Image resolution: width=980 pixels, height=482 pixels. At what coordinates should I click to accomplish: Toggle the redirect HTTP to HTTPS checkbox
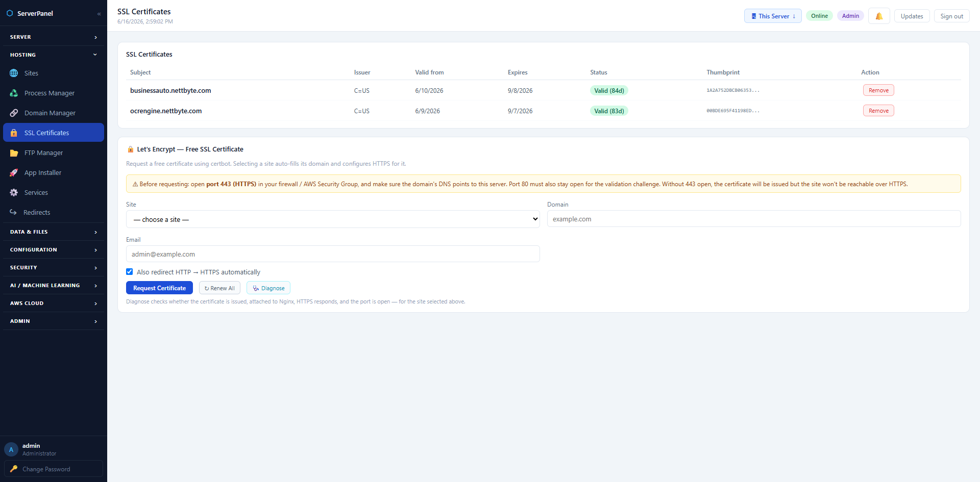click(x=130, y=272)
